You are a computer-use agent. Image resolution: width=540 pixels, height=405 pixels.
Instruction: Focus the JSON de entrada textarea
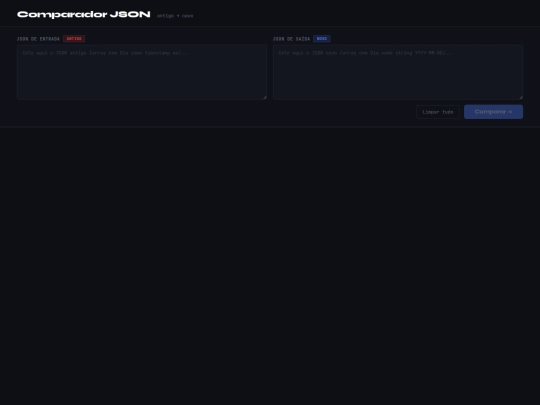142,72
